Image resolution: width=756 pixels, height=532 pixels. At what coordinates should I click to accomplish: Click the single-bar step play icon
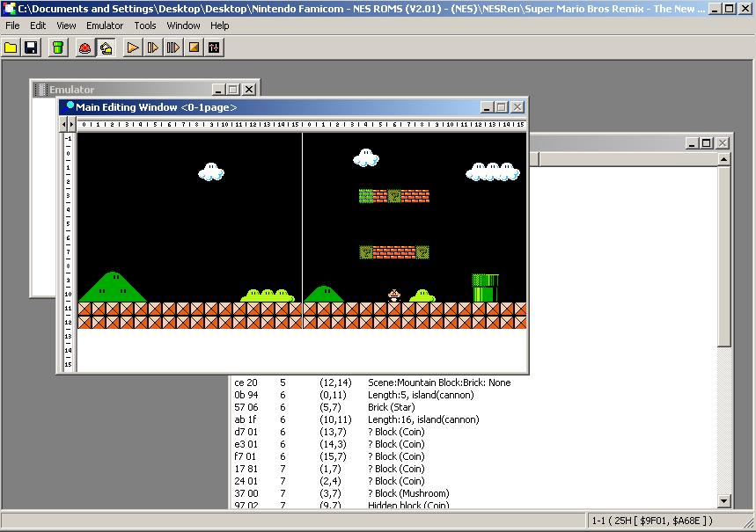point(153,47)
